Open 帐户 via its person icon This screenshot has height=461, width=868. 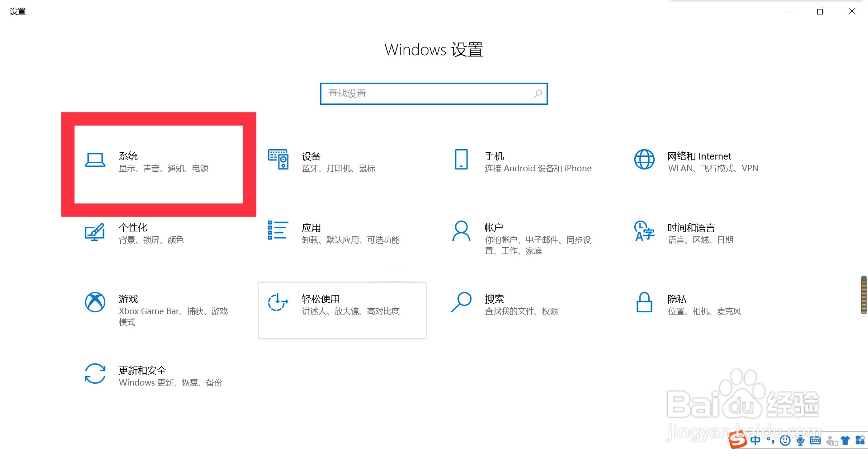461,231
